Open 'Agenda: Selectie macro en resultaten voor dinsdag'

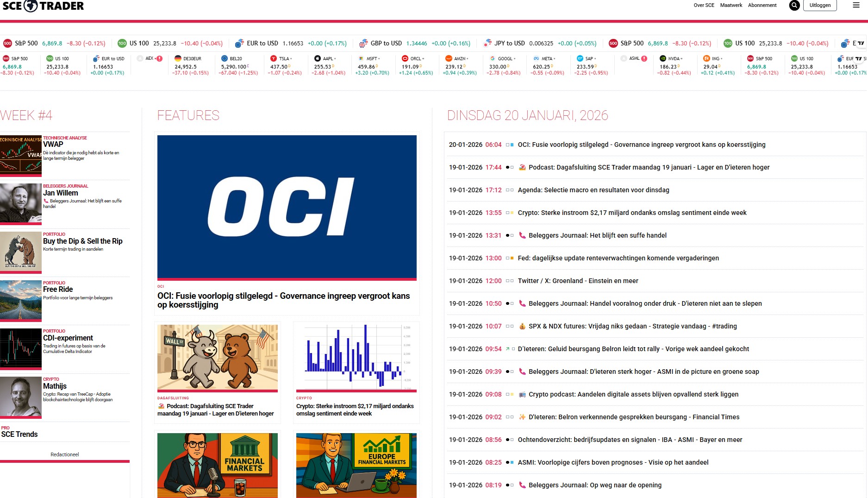pyautogui.click(x=593, y=190)
